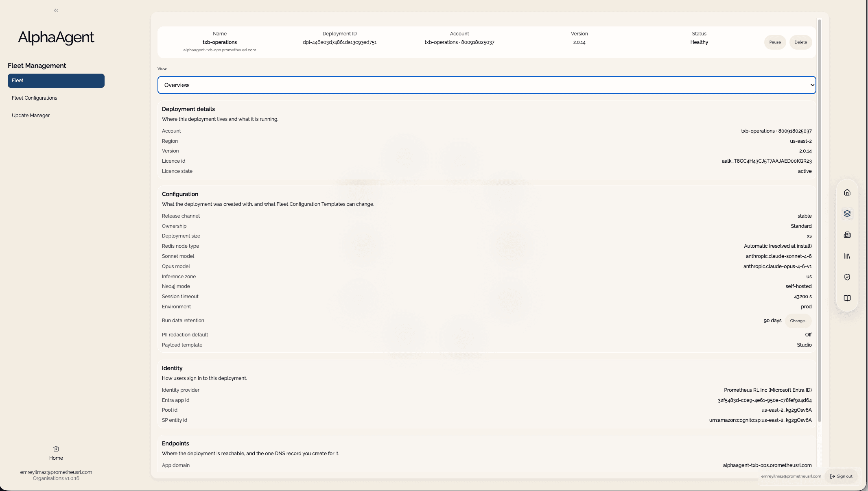
Task: Delete the txb-operations deployment
Action: point(800,42)
